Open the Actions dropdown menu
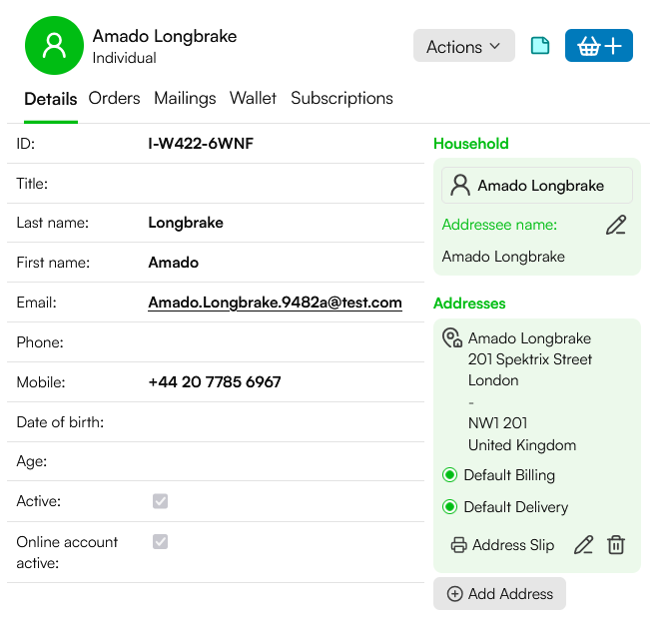Screen dimensions: 672x621 click(463, 46)
